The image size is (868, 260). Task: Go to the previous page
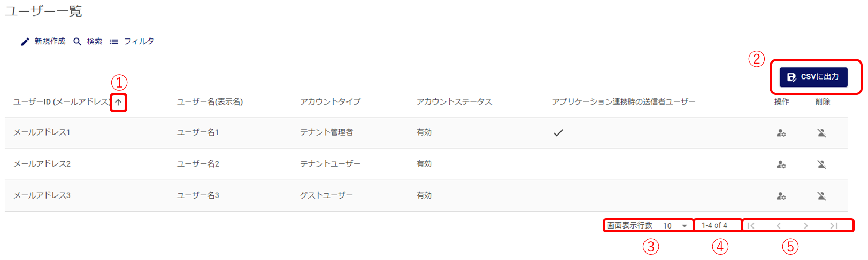pos(779,226)
